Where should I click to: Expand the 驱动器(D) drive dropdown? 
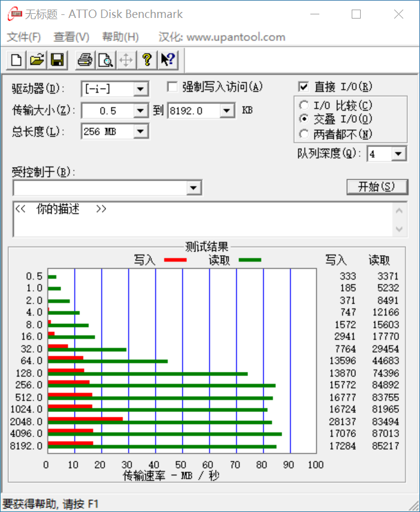click(140, 89)
